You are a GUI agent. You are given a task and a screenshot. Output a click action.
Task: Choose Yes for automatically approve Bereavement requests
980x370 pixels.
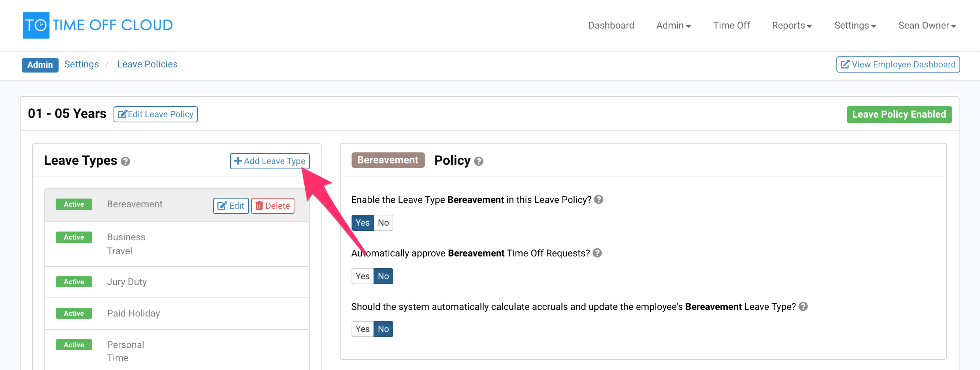tap(363, 276)
